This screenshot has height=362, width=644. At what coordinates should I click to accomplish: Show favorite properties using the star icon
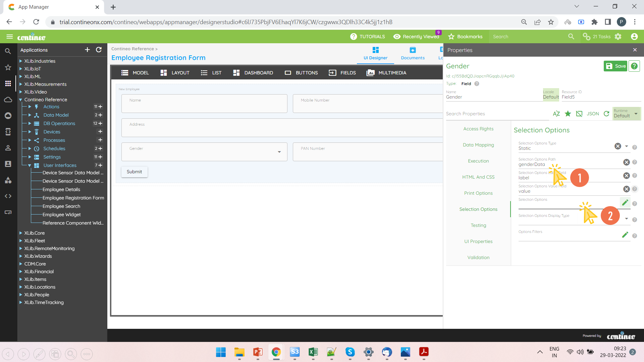568,114
